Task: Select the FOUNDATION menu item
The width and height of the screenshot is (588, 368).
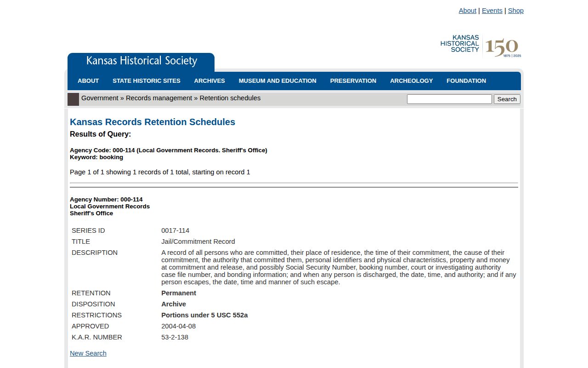Action: click(x=466, y=81)
